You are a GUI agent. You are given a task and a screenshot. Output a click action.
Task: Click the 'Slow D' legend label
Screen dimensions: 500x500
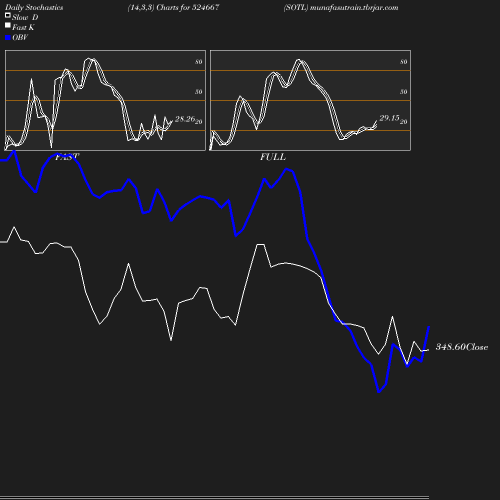tap(25, 17)
